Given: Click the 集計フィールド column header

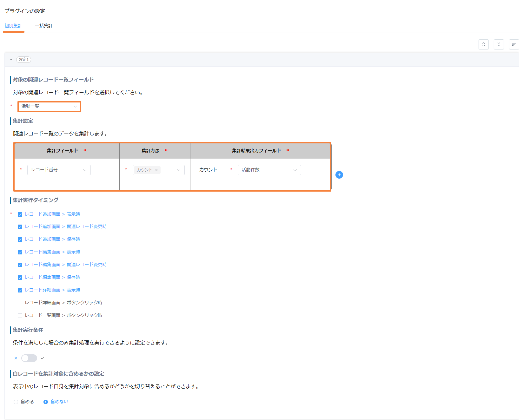Looking at the screenshot, I should click(x=67, y=151).
